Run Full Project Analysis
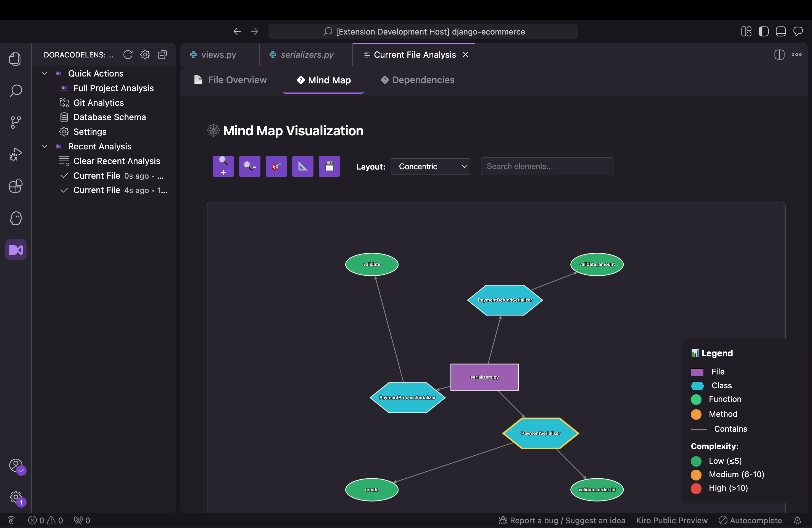Screen dimensions: 812x528 click(x=113, y=88)
